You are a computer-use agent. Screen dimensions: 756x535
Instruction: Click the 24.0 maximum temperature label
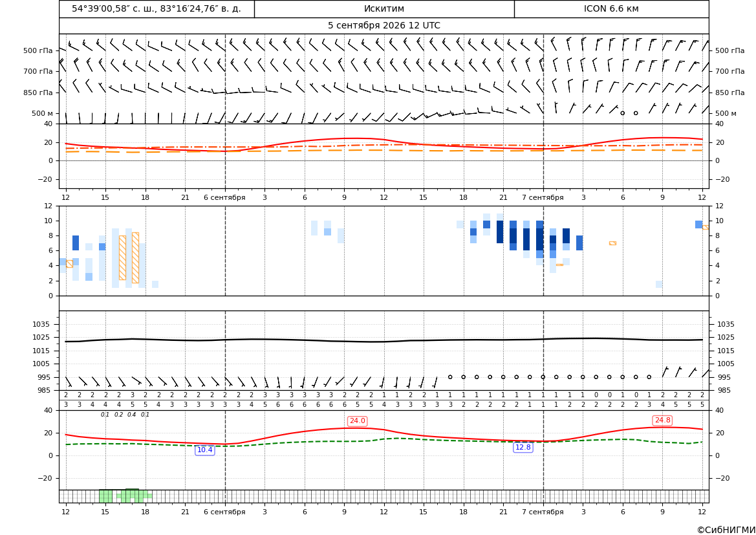[357, 421]
